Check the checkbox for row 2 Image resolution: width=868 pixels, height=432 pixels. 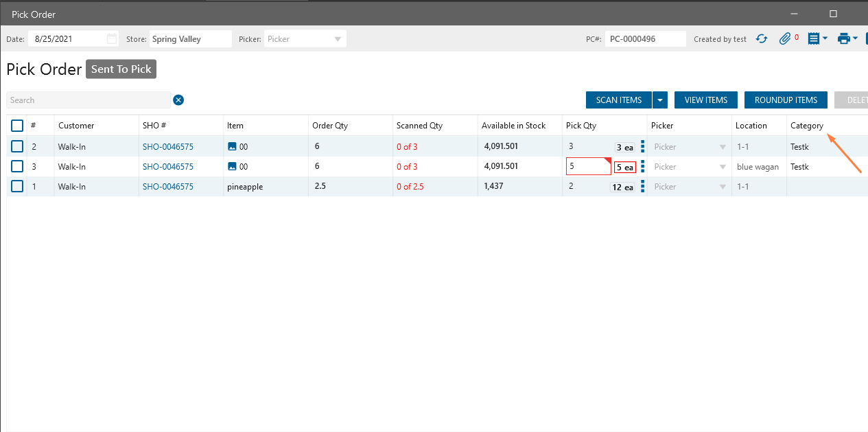(17, 146)
